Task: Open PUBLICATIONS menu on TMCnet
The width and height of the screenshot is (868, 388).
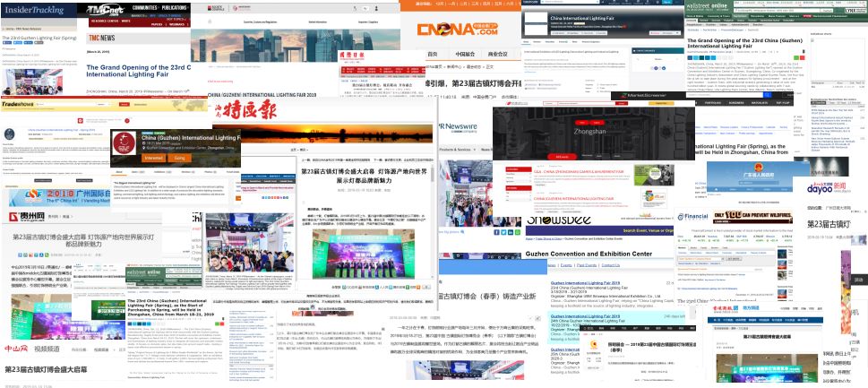Action: tap(175, 8)
